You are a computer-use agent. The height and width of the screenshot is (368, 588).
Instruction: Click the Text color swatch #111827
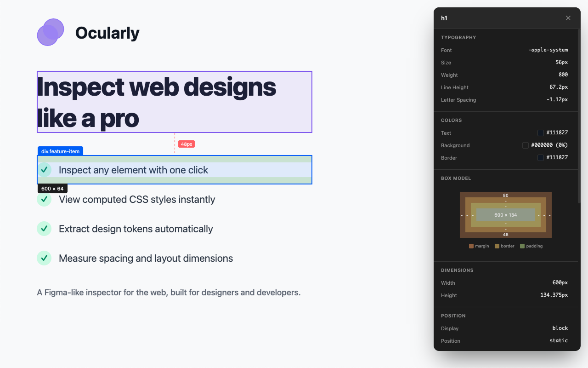pos(540,133)
